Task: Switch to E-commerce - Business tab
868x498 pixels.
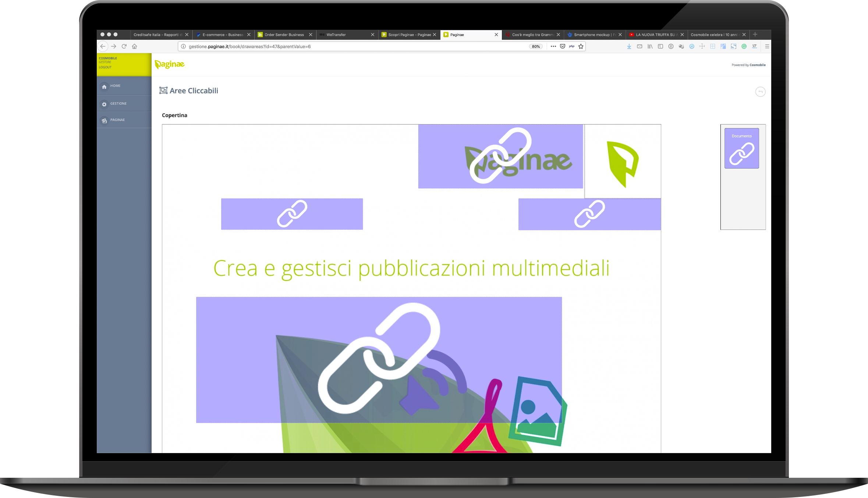Action: [223, 35]
